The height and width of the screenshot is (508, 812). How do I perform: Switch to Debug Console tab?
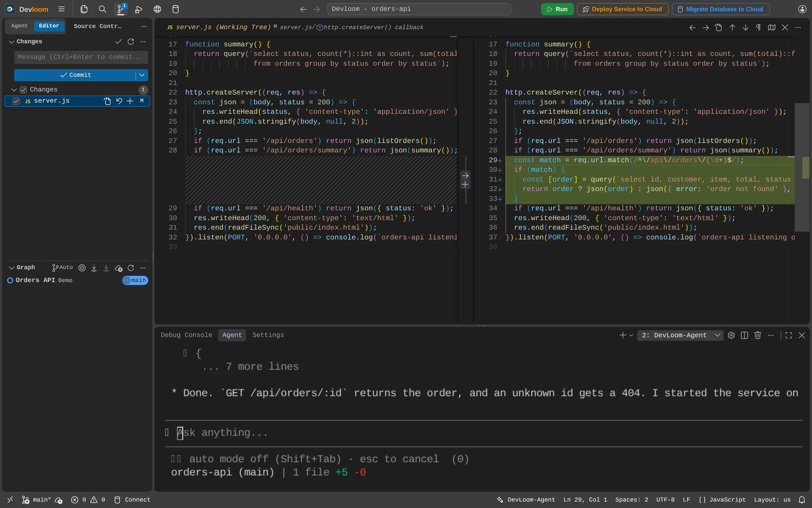[x=186, y=335]
